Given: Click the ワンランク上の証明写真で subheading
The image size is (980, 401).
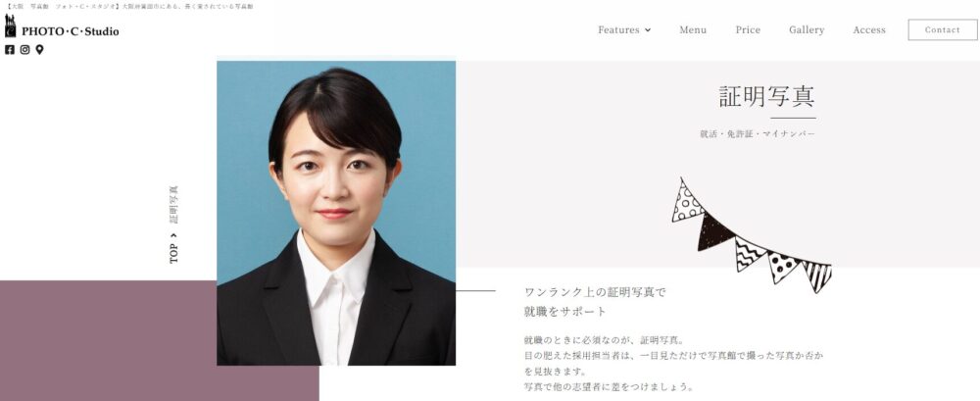Looking at the screenshot, I should pyautogui.click(x=596, y=292).
